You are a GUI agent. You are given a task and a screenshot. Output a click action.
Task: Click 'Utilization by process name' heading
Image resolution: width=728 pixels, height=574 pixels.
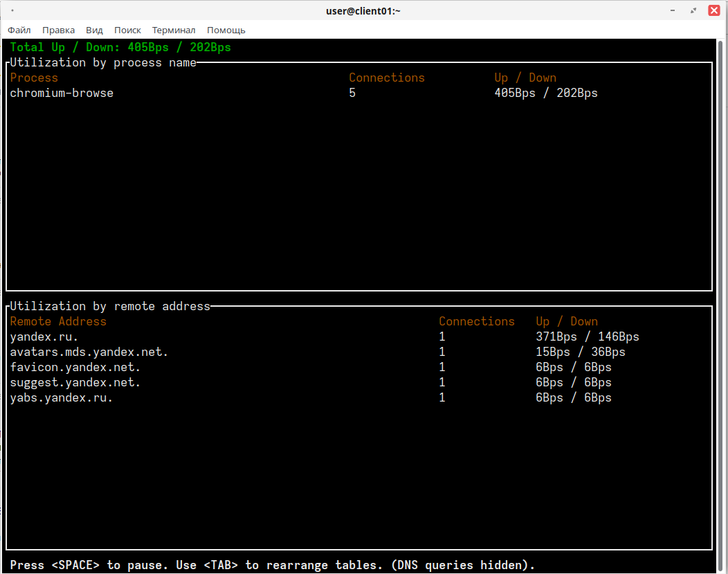pyautogui.click(x=103, y=63)
